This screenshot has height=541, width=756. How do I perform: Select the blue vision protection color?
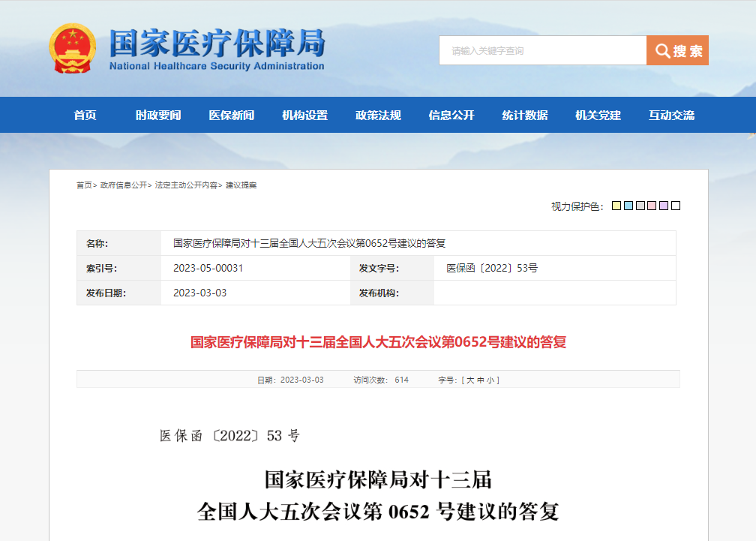pyautogui.click(x=628, y=206)
